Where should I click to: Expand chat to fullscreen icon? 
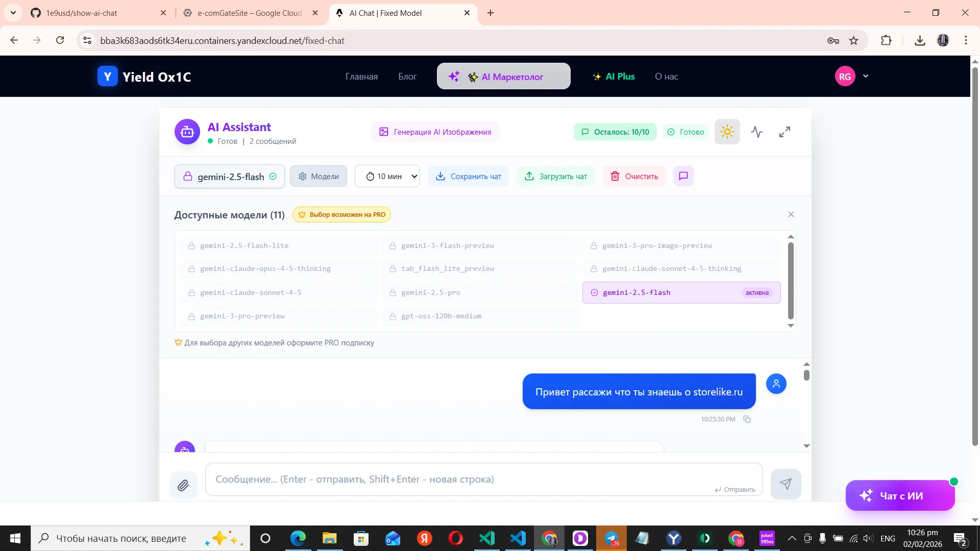pos(785,132)
